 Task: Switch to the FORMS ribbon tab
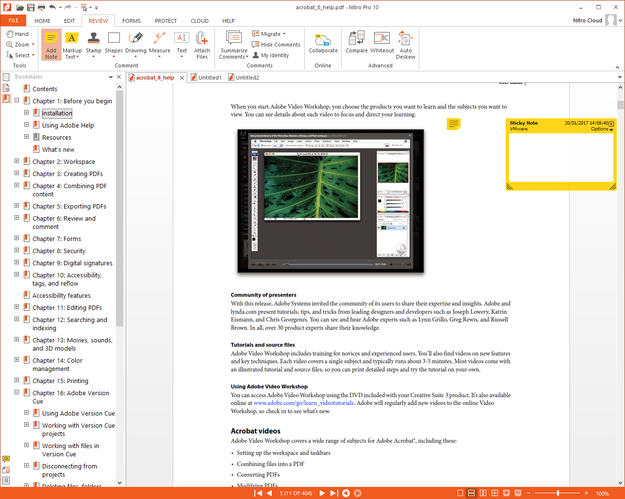click(x=132, y=21)
